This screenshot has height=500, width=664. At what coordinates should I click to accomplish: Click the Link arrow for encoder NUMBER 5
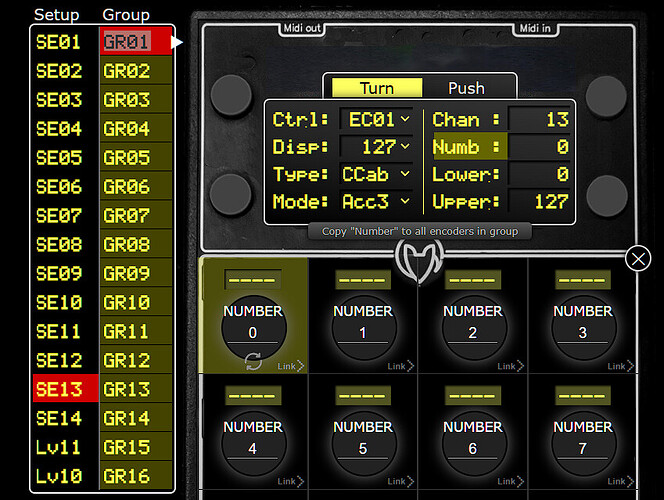[x=401, y=481]
